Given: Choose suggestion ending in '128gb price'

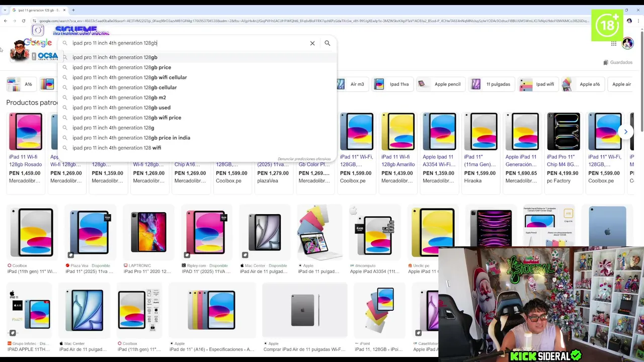Looking at the screenshot, I should click(197, 67).
